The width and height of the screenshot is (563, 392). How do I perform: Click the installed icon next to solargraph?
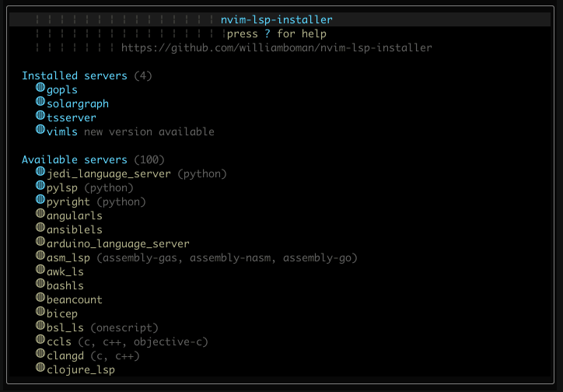point(40,103)
